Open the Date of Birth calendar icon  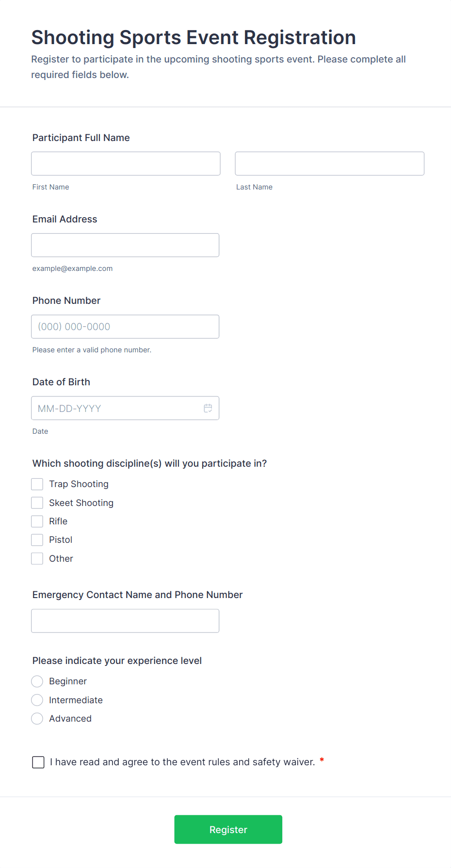(208, 409)
